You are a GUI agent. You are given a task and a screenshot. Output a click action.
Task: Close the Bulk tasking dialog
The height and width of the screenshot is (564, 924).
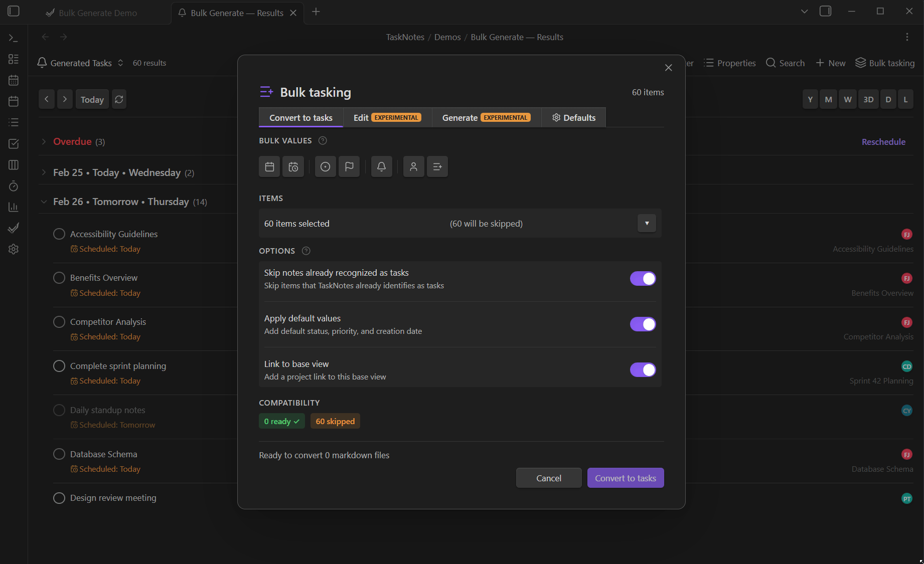pyautogui.click(x=668, y=68)
